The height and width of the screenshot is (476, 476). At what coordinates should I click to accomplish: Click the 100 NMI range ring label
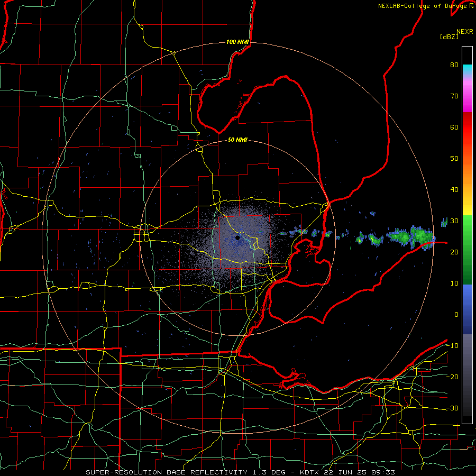(237, 42)
